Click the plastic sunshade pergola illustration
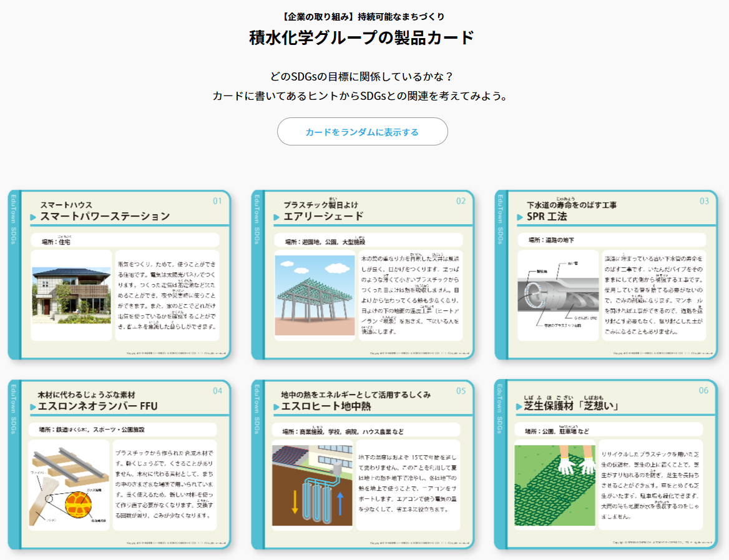The image size is (729, 560). (x=315, y=295)
